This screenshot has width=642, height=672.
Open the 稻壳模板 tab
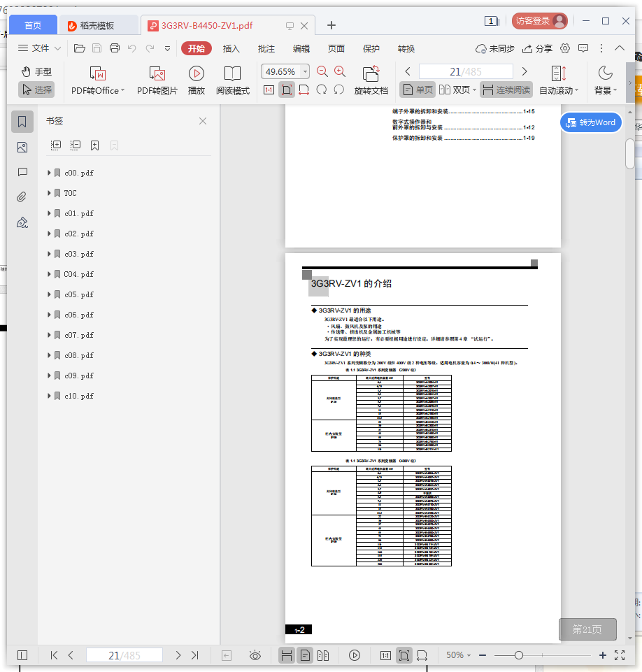98,25
